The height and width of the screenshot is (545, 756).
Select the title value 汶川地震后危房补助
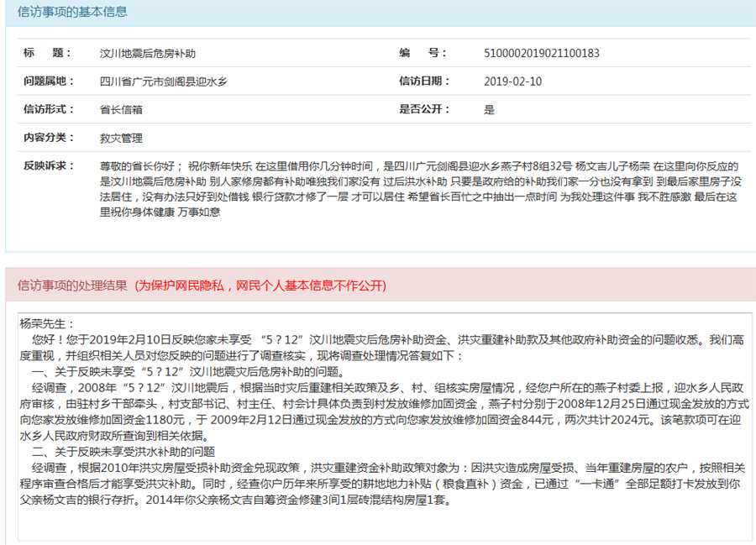point(148,54)
